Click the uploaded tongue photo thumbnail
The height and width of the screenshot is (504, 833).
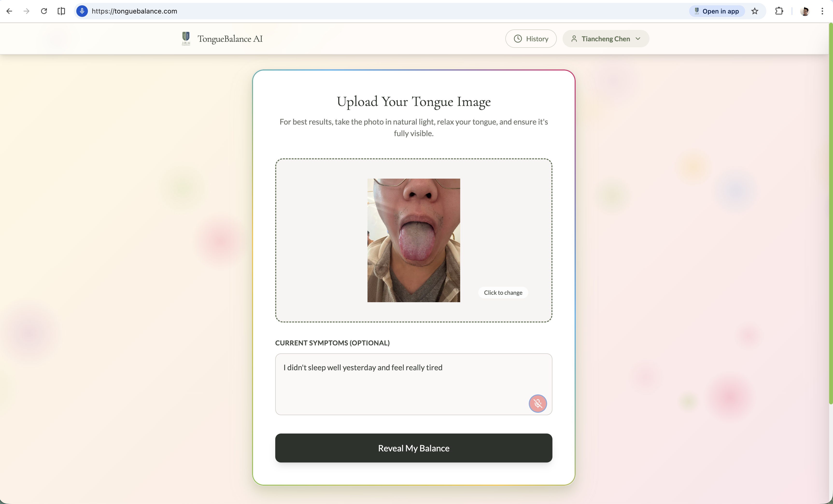pyautogui.click(x=413, y=240)
